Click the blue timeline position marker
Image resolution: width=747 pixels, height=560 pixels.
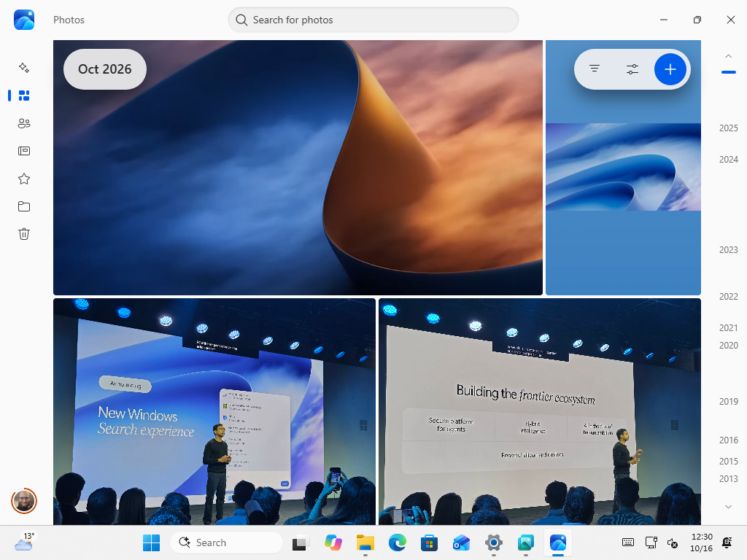point(729,72)
